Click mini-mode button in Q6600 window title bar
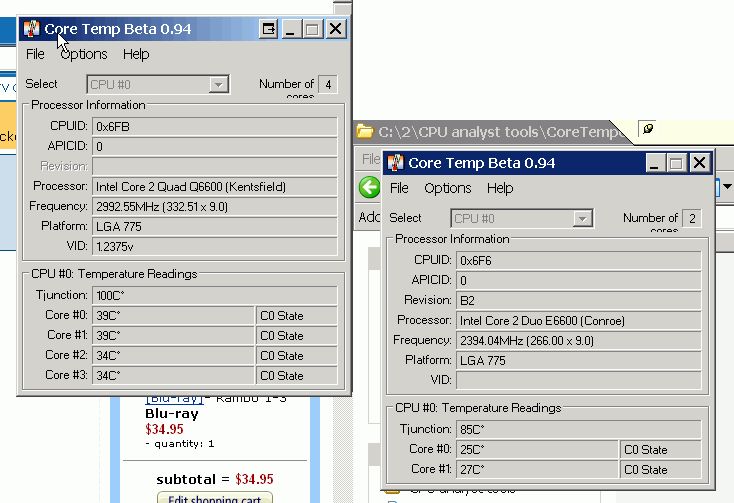This screenshot has width=734, height=503. (269, 29)
